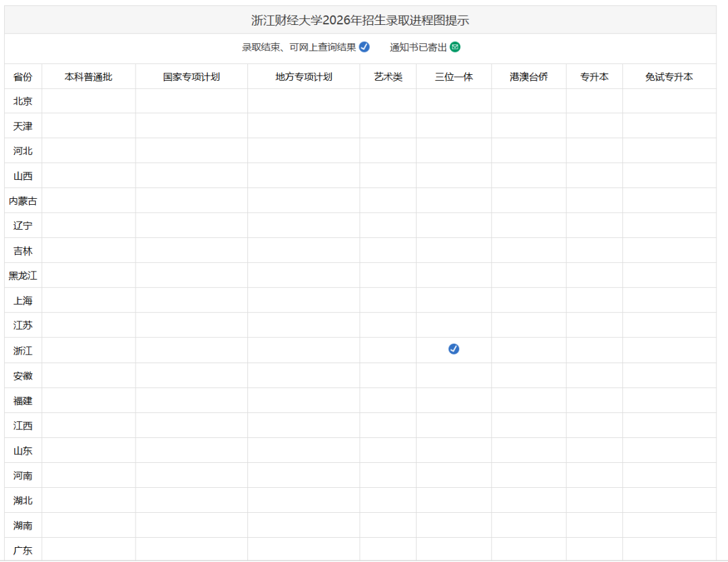Click the 本科普通批 column header

(x=88, y=77)
